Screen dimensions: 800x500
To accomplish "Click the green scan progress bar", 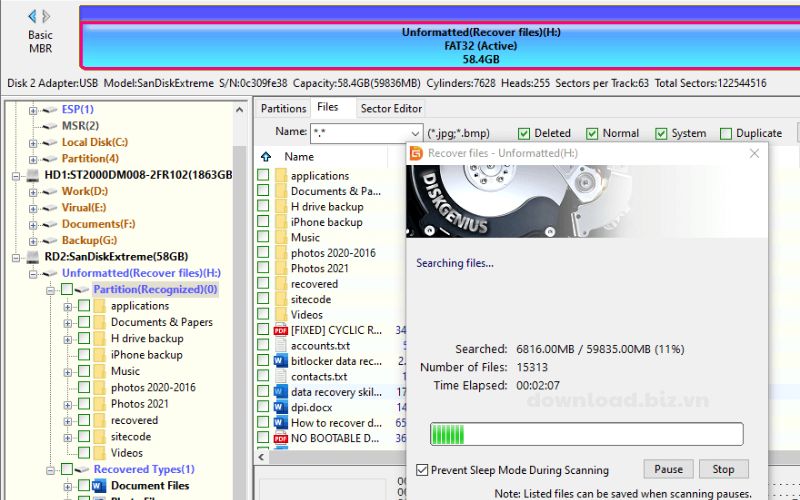I will (586, 434).
